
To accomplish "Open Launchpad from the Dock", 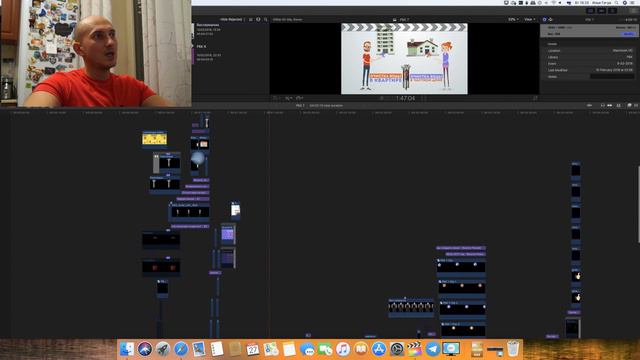I will (162, 349).
